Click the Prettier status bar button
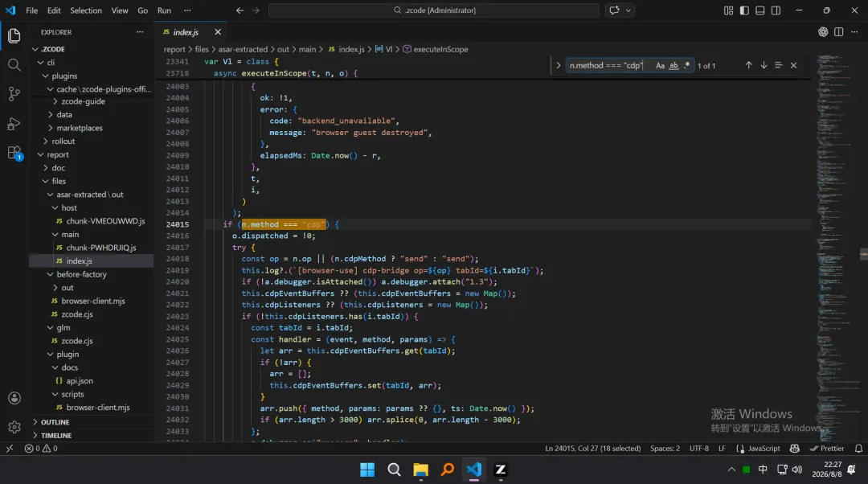 [827, 449]
